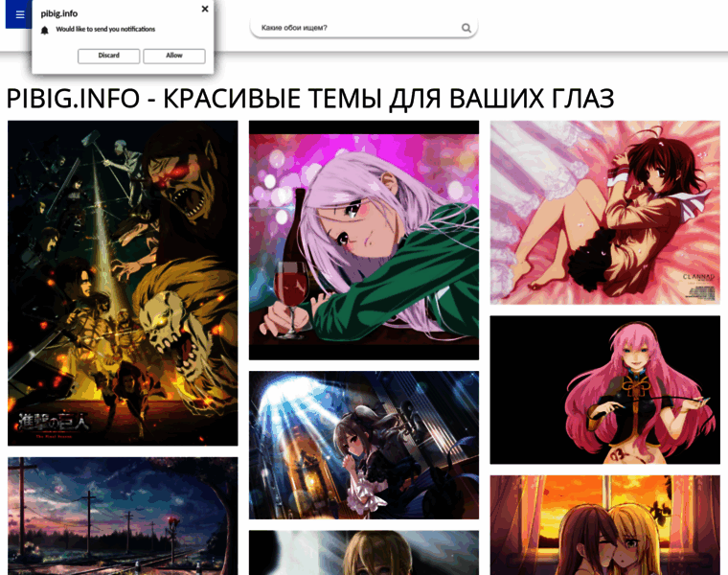
Task: Open the partially visible blonde character wallpaper
Action: point(364,553)
